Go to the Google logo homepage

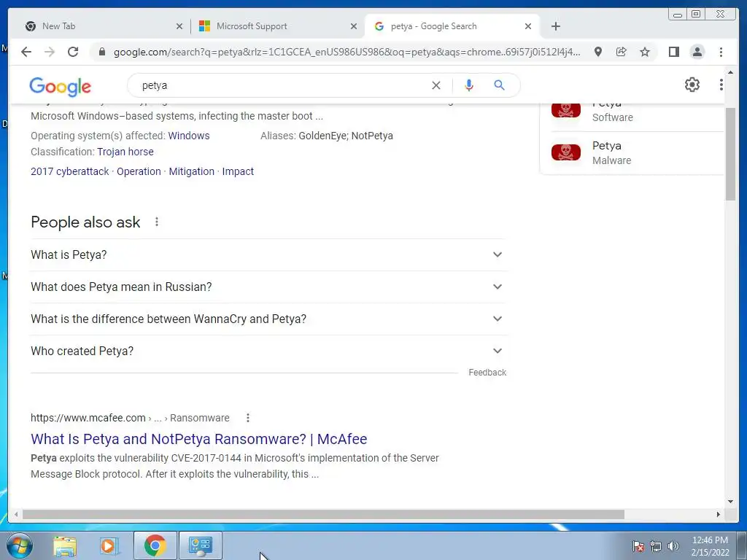coord(60,86)
